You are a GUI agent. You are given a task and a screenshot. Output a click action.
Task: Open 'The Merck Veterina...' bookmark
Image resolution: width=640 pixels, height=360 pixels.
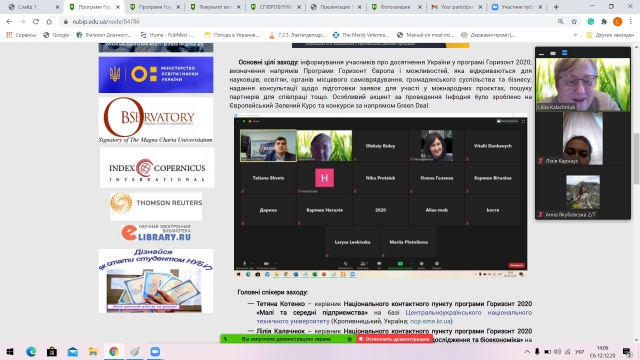[x=361, y=35]
